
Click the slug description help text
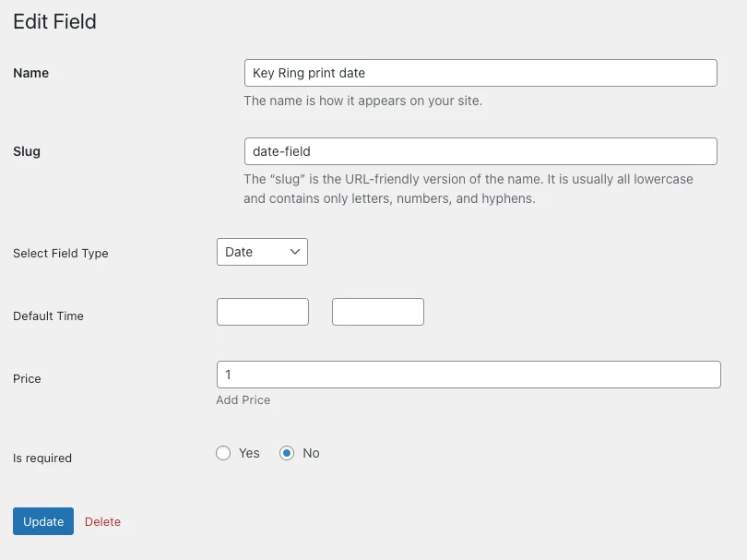[x=468, y=188]
